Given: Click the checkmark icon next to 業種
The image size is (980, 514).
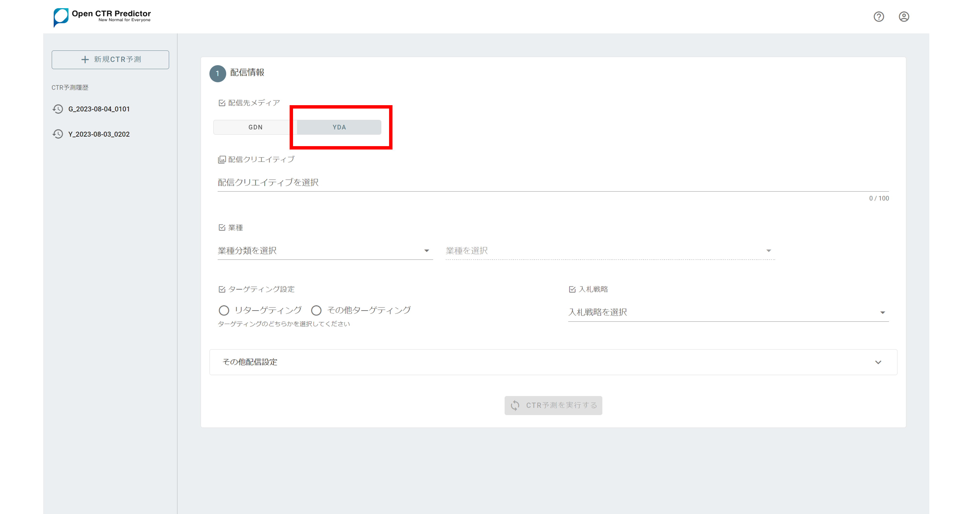Looking at the screenshot, I should coord(222,227).
